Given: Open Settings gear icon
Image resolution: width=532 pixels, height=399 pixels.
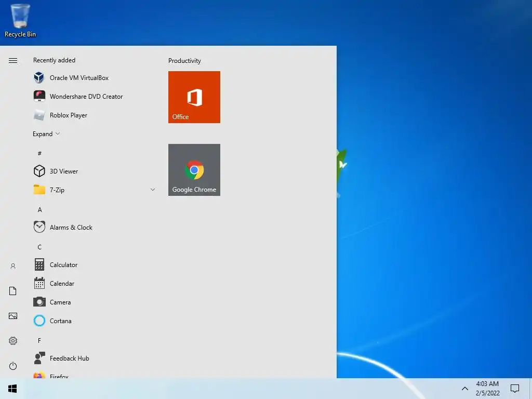Looking at the screenshot, I should pyautogui.click(x=13, y=341).
